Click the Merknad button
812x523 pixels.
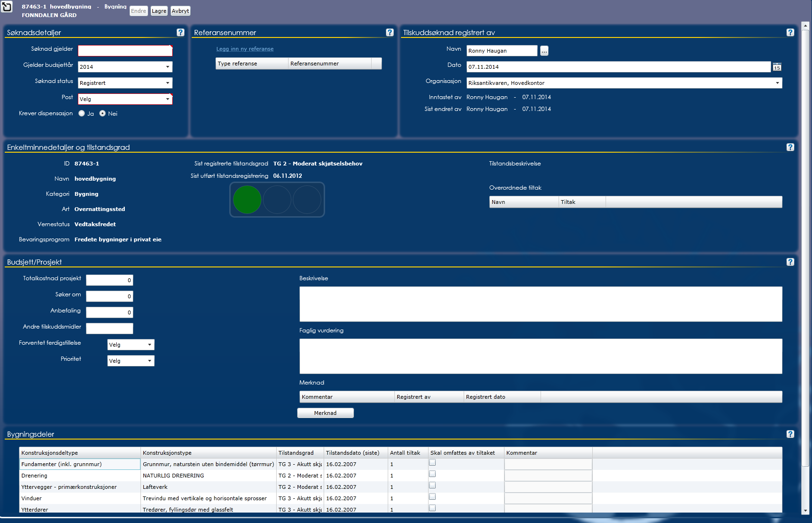point(326,413)
